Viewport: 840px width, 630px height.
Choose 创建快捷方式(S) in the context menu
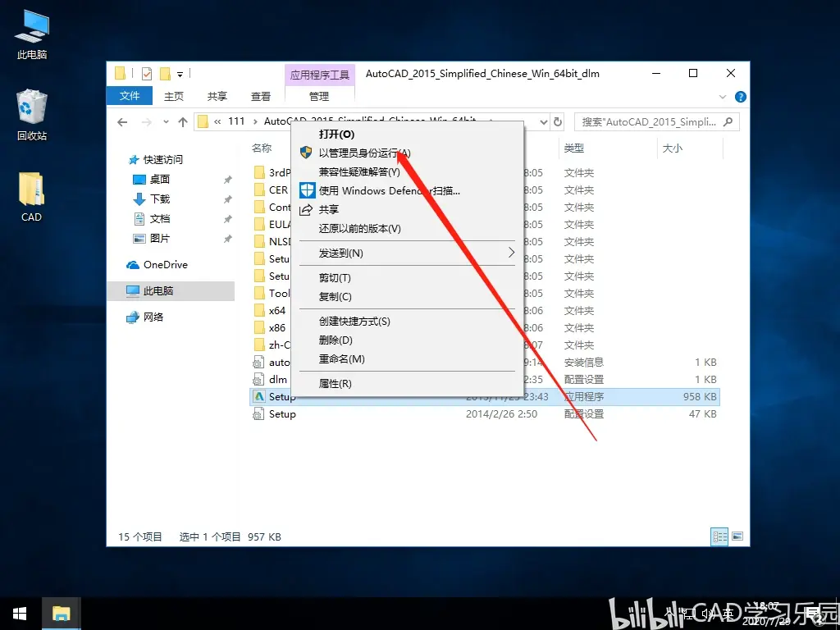tap(407, 322)
